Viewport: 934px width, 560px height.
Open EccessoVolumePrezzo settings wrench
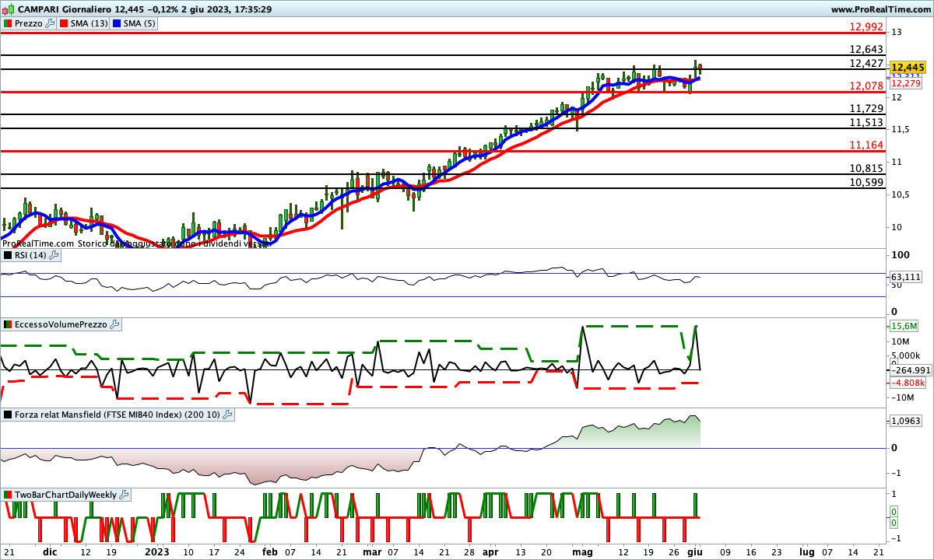pyautogui.click(x=115, y=324)
